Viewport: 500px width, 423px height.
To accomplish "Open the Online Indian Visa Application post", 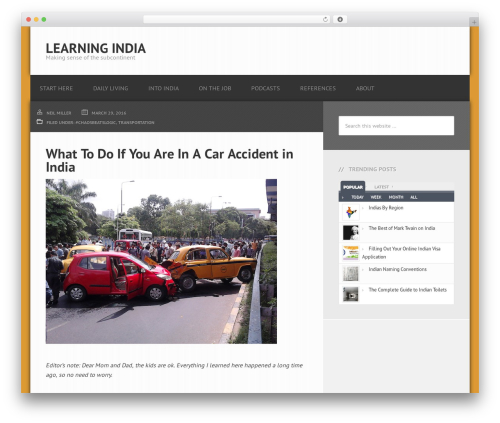I will click(x=401, y=253).
